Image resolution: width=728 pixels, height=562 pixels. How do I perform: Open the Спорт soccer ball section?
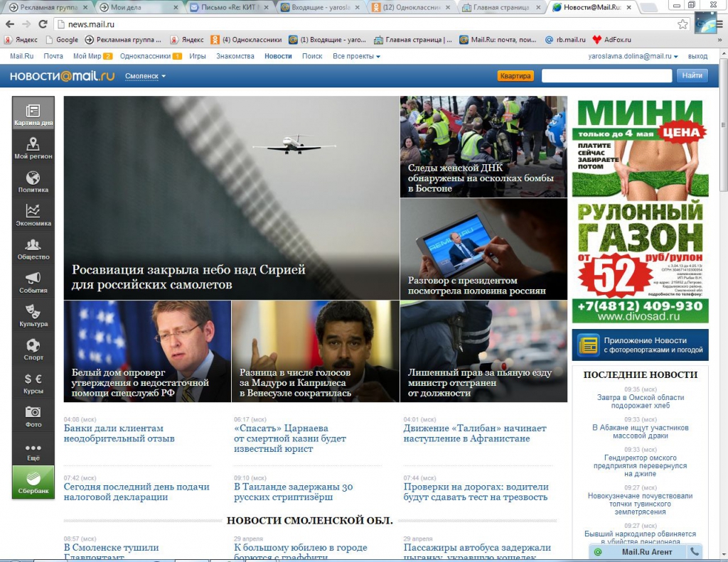33,349
